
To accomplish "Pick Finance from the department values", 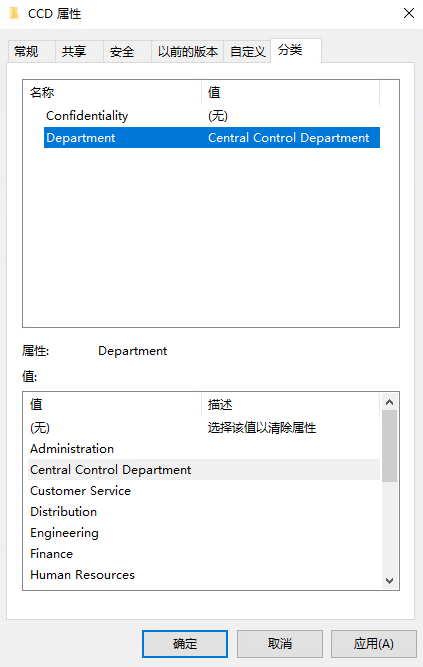I will tap(204, 554).
